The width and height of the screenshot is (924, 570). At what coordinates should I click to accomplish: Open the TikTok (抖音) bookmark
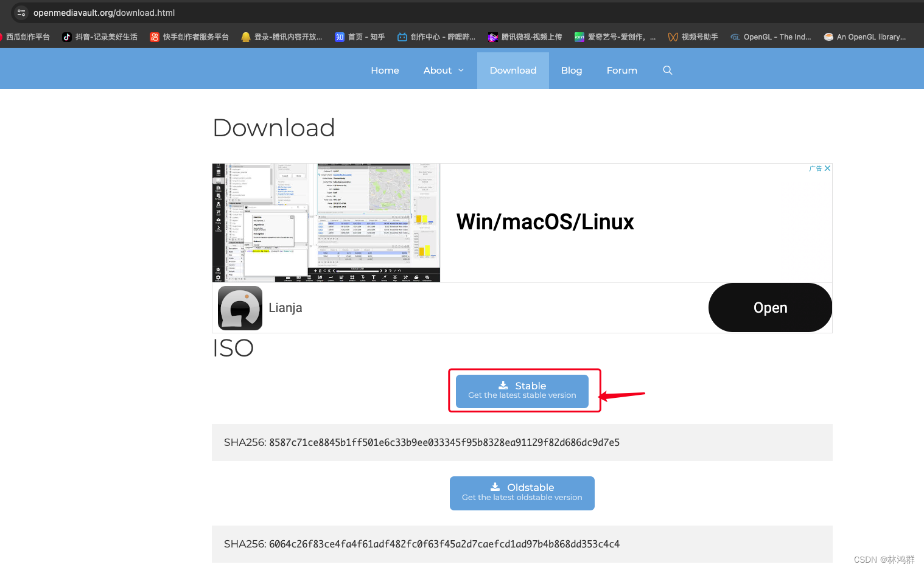tap(100, 37)
